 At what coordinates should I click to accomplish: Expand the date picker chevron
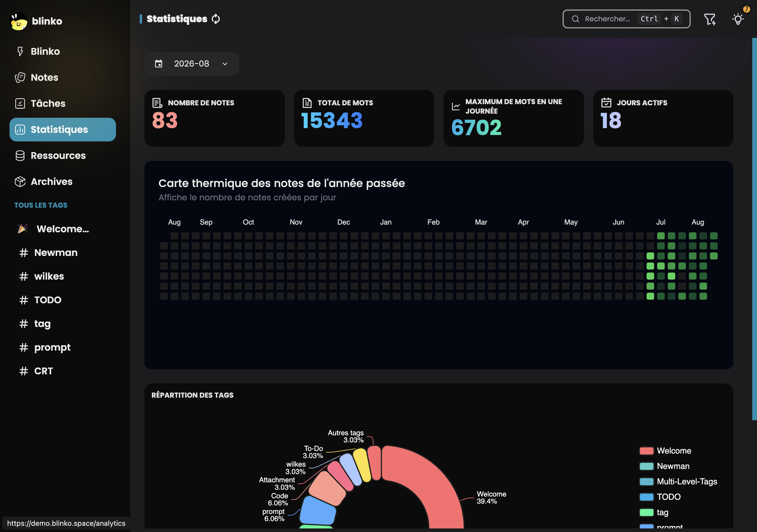coord(225,64)
